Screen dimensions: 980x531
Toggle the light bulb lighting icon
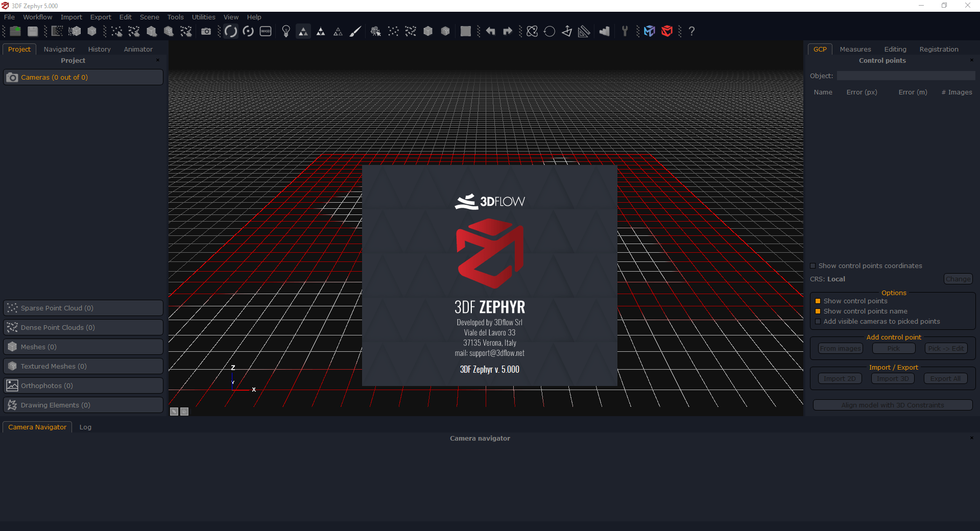tap(286, 31)
